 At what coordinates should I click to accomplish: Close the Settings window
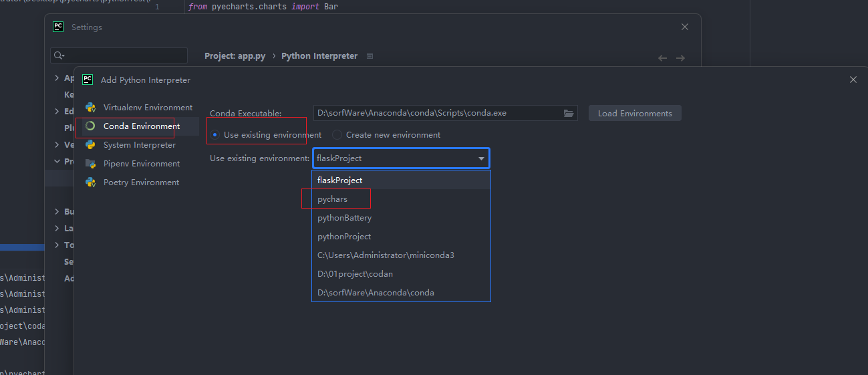click(x=684, y=27)
